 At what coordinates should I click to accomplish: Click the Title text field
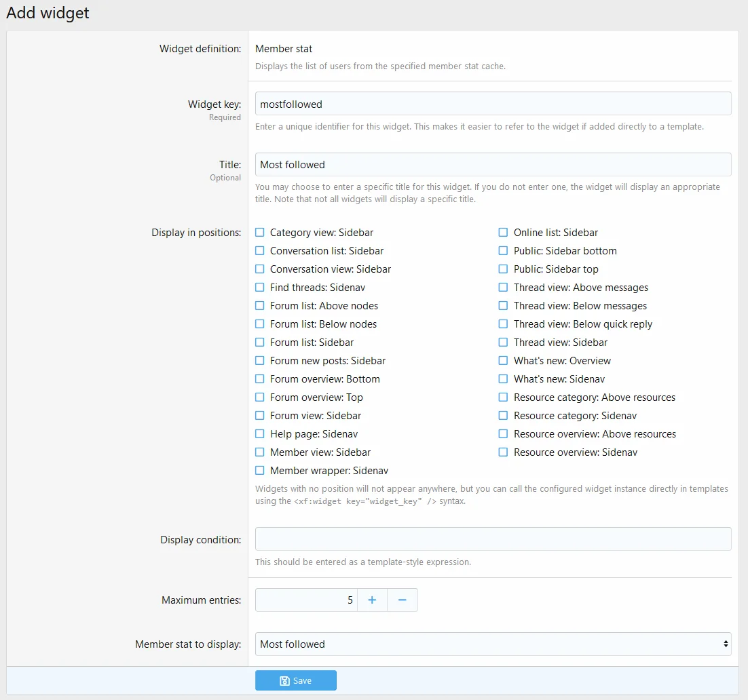(x=493, y=164)
